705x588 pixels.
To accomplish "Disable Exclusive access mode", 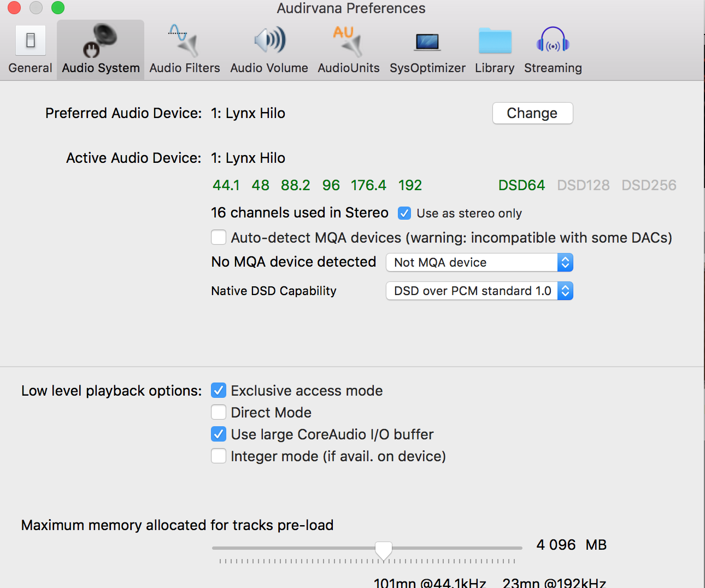I will 219,390.
